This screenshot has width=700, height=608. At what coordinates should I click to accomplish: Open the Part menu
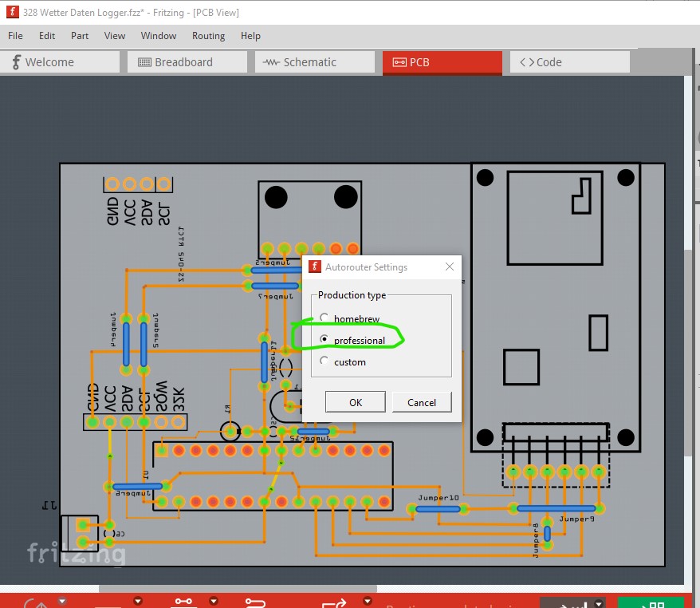[80, 36]
